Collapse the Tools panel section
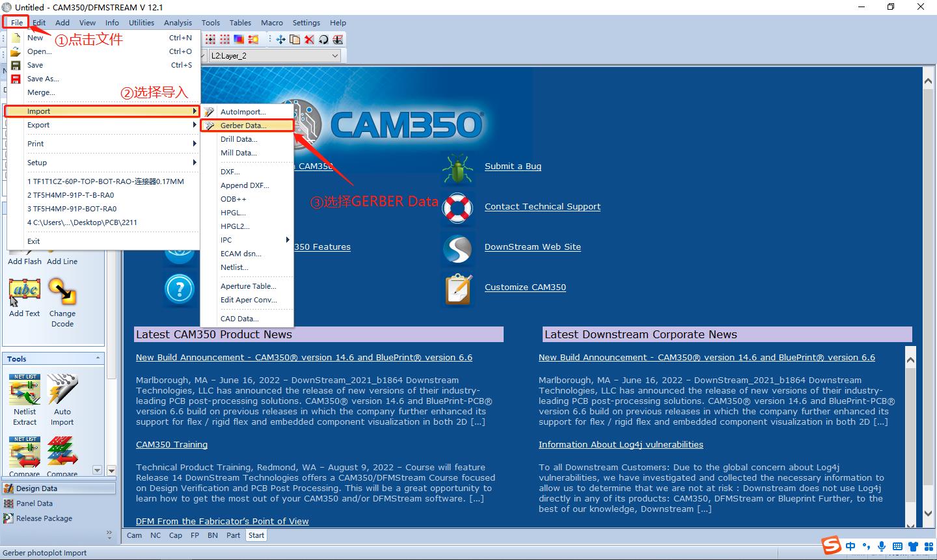This screenshot has width=937, height=560. (x=98, y=358)
